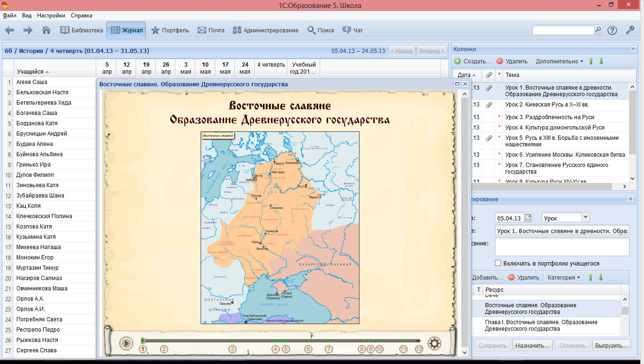Open the Вид menu
Image resolution: width=644 pixels, height=364 pixels.
(x=27, y=15)
